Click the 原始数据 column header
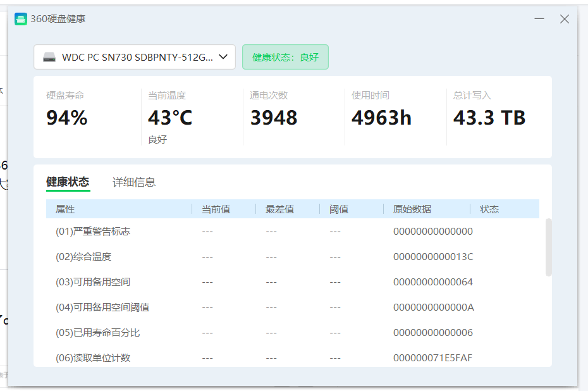The height and width of the screenshot is (391, 588). tap(412, 209)
